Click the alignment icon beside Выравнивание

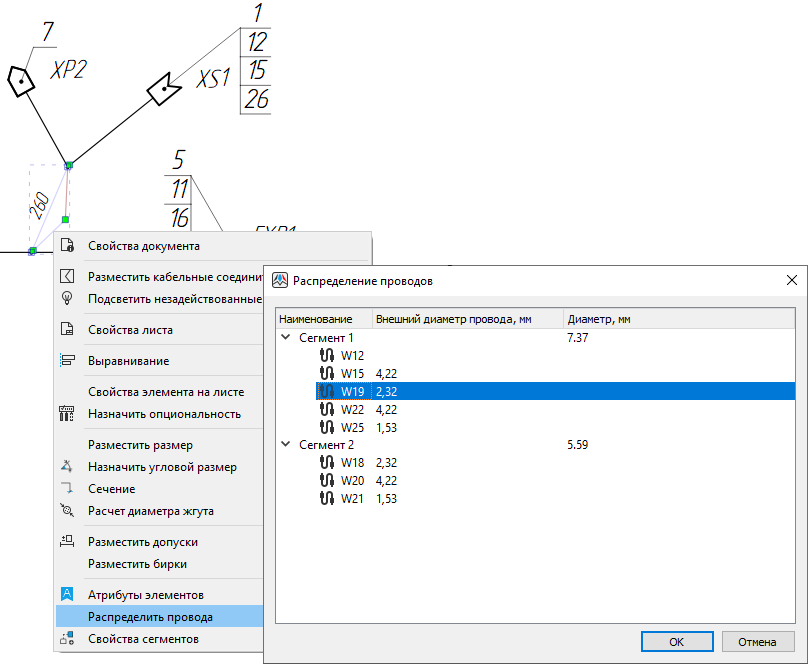click(x=68, y=361)
